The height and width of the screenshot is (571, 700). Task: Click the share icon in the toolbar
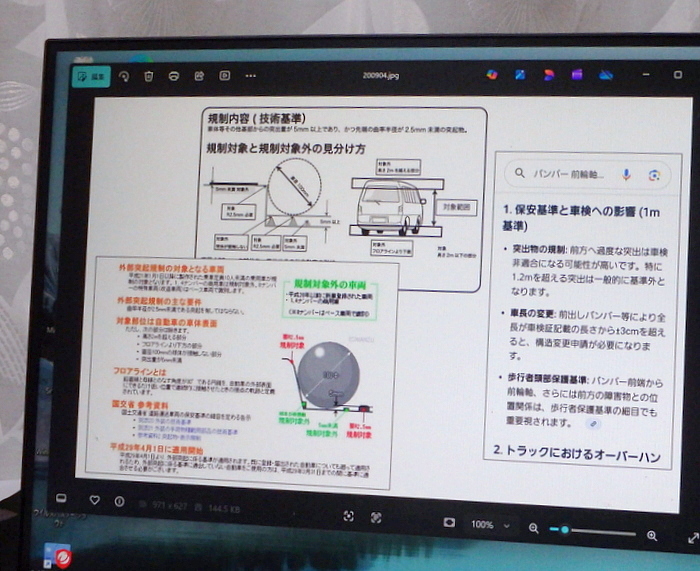tap(199, 75)
